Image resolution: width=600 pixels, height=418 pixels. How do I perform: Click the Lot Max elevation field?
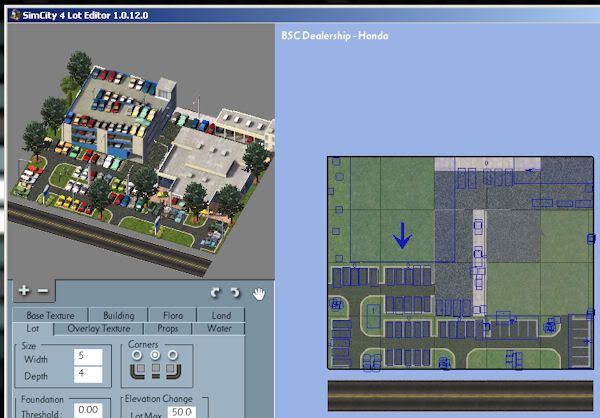click(182, 412)
